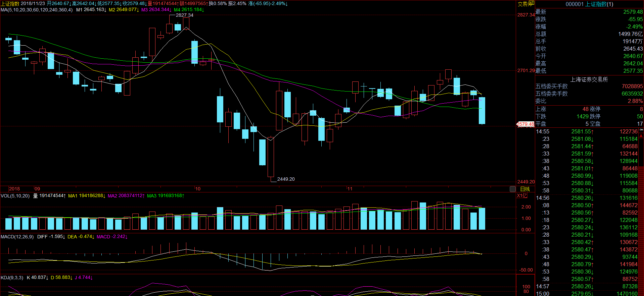644x296 pixels.
Task: Click the M4 2615.184 moving average value
Action: click(189, 10)
